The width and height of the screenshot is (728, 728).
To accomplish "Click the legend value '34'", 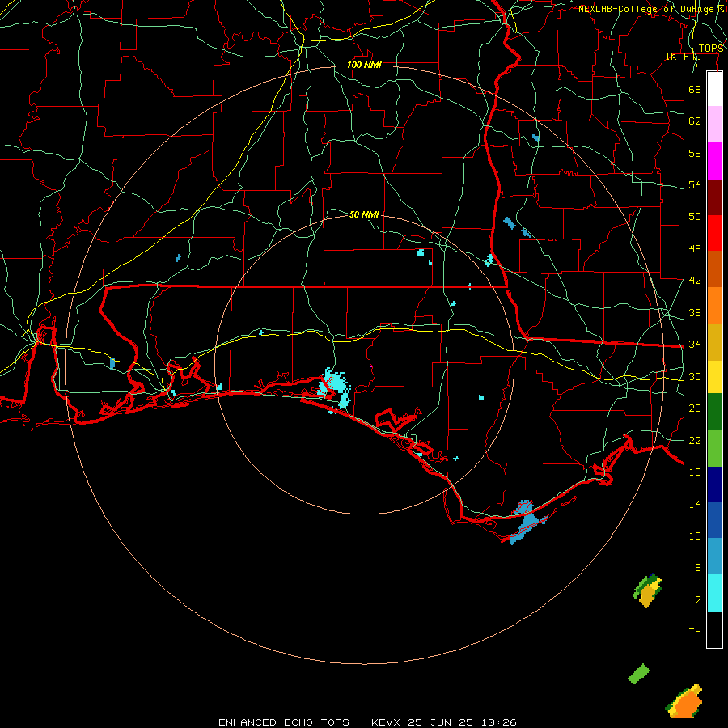I will pos(695,345).
